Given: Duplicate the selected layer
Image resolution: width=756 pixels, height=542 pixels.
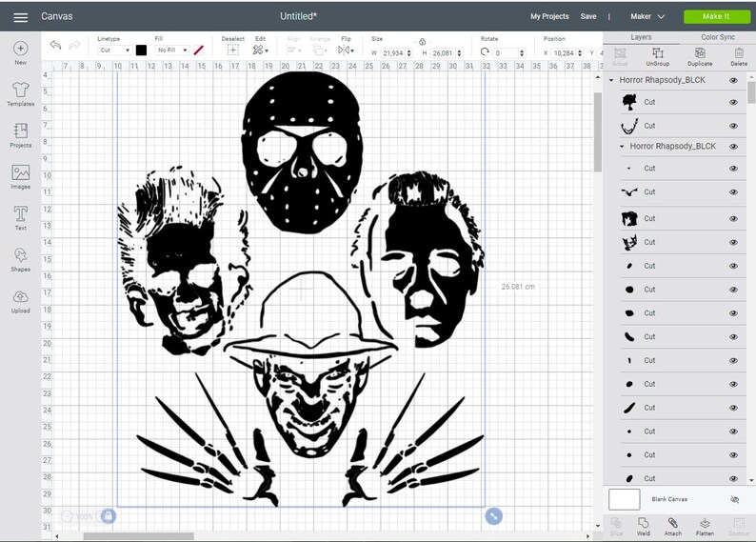Looking at the screenshot, I should [700, 57].
